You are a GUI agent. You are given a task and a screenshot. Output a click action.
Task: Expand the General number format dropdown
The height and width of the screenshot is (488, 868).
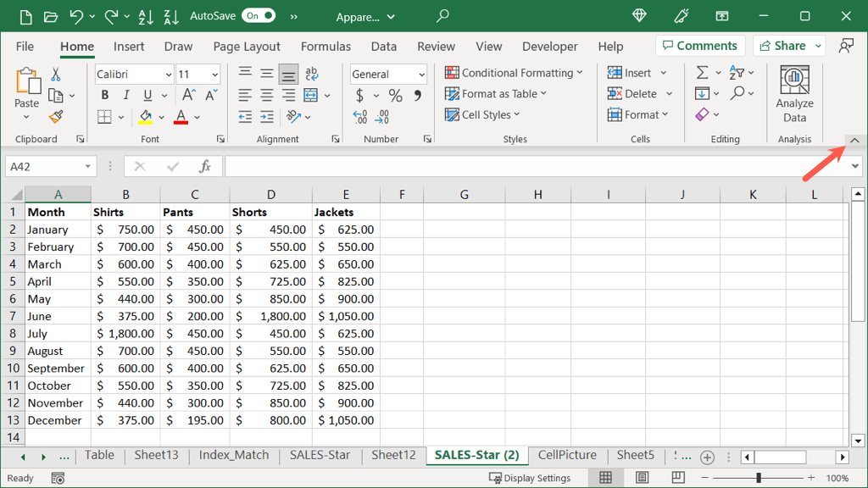tap(421, 75)
